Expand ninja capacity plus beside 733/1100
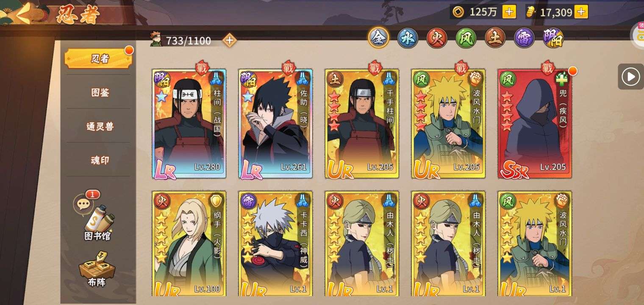Image resolution: width=644 pixels, height=305 pixels. [x=229, y=40]
